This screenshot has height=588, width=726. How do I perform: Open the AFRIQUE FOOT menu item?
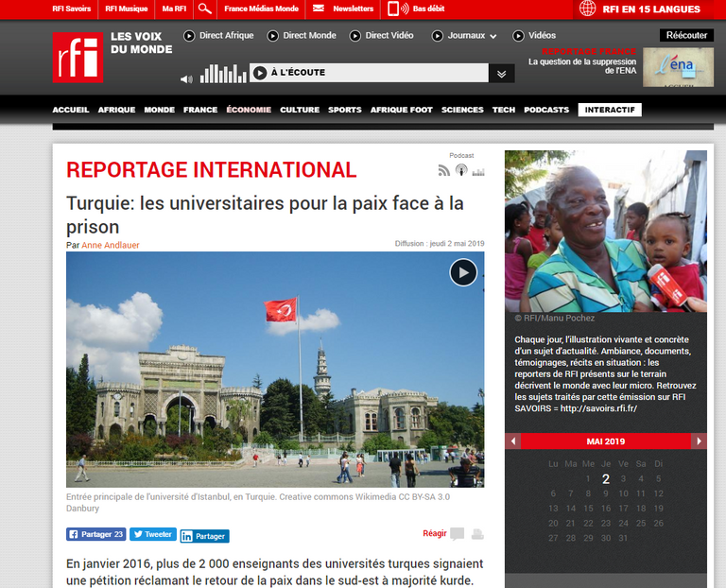[401, 110]
